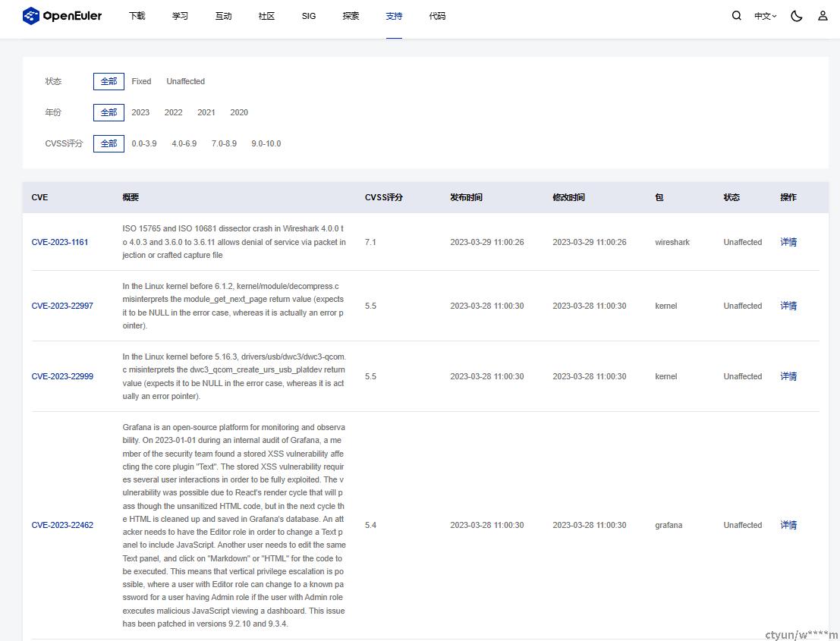Open the search magnifier icon

click(737, 15)
